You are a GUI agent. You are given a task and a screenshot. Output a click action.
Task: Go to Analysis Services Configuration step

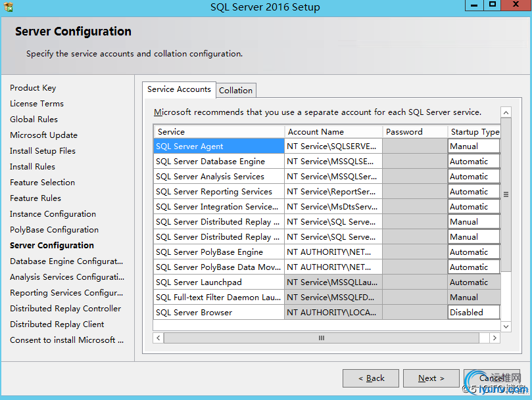[67, 277]
